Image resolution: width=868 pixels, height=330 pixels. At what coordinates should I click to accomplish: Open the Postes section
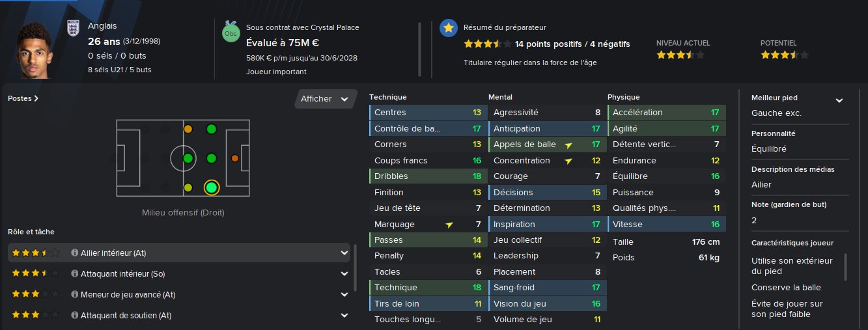point(23,99)
